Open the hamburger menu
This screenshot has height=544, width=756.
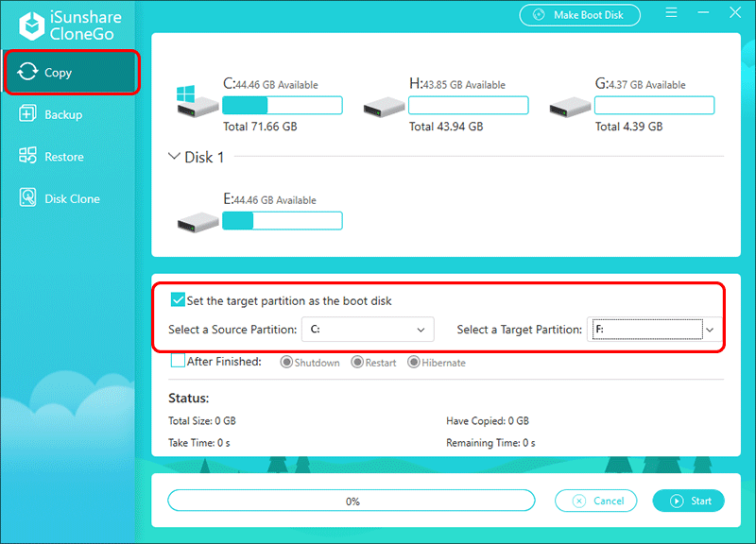672,12
